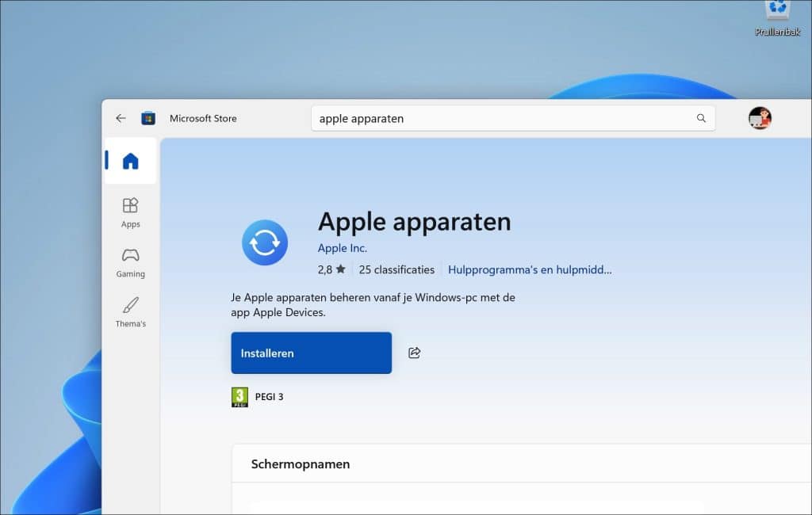The height and width of the screenshot is (515, 812).
Task: Open the Prullenbak desktop icon
Action: pyautogui.click(x=777, y=19)
